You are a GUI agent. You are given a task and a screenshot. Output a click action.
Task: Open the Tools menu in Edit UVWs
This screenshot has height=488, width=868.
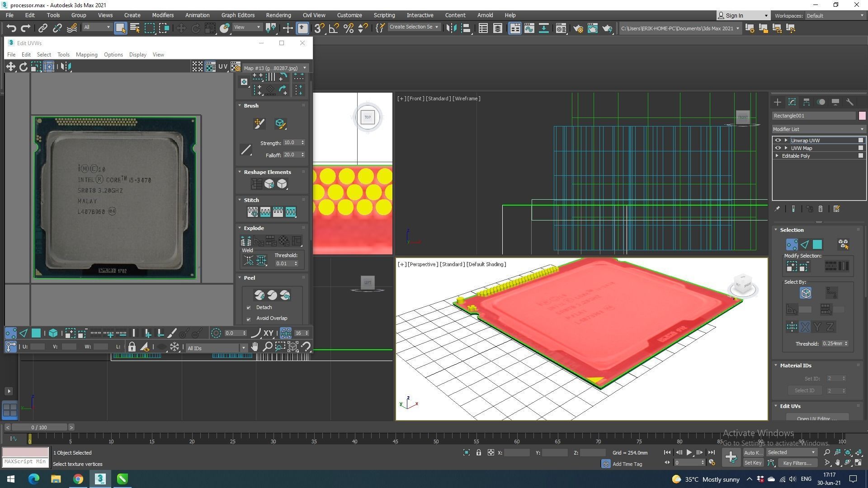[x=63, y=55]
